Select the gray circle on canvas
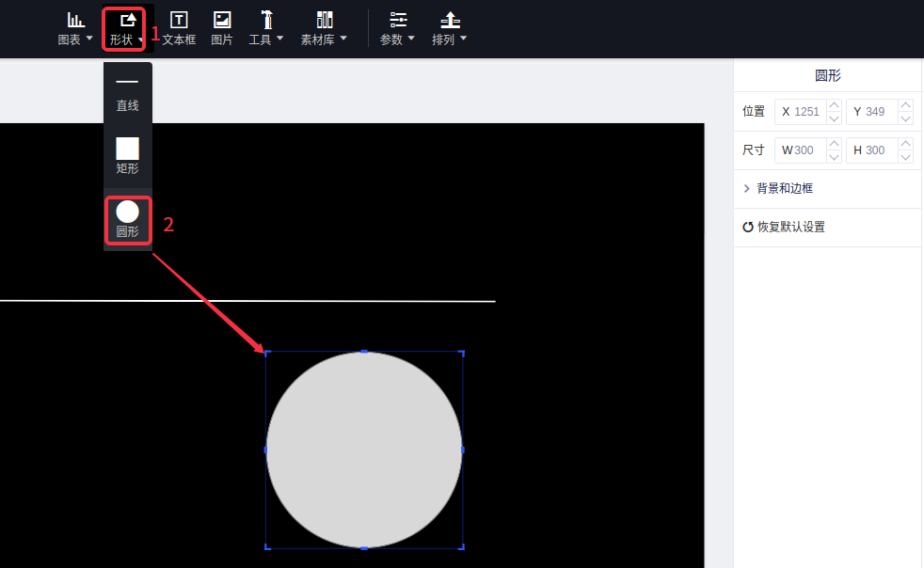The image size is (924, 568). 364,450
